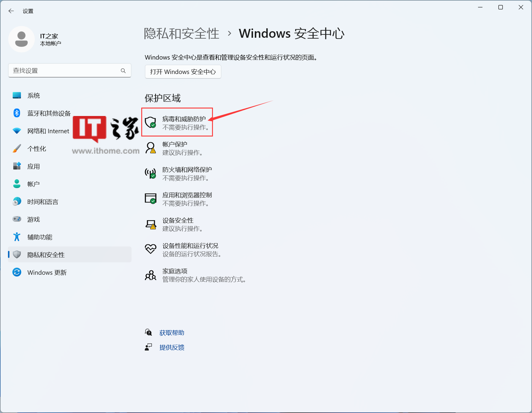The image size is (532, 413).
Task: Click the time and language globe icon
Action: point(17,201)
